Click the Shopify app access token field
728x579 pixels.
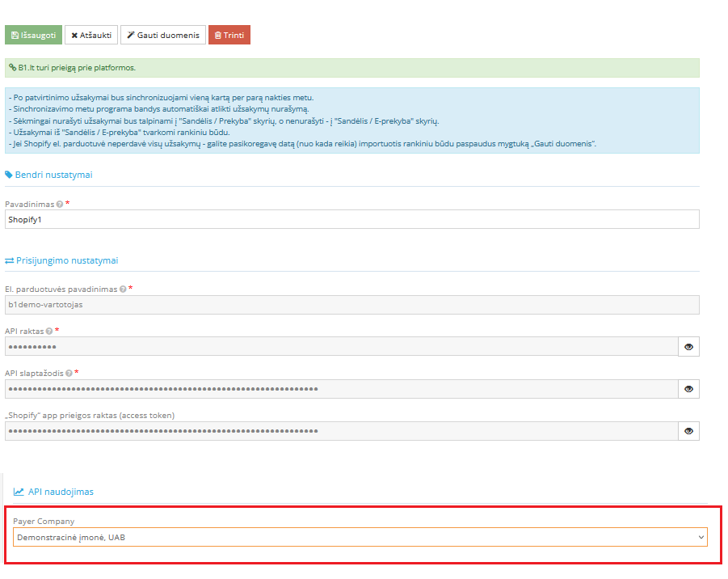point(340,431)
